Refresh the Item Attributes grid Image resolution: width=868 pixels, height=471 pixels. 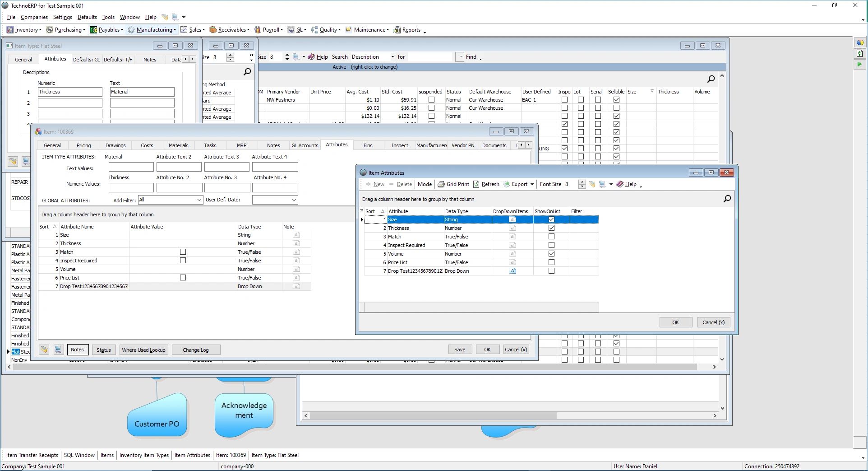click(486, 184)
